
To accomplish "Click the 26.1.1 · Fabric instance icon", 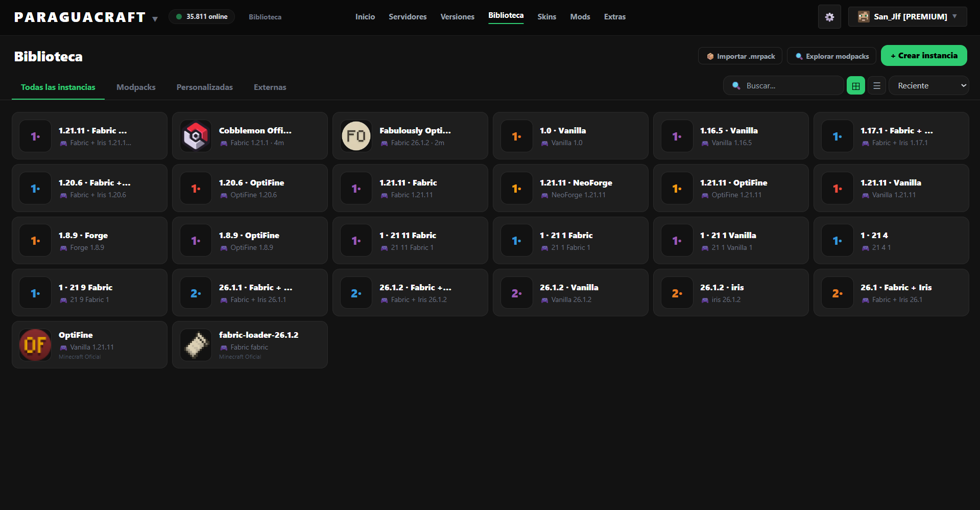I will coord(196,293).
